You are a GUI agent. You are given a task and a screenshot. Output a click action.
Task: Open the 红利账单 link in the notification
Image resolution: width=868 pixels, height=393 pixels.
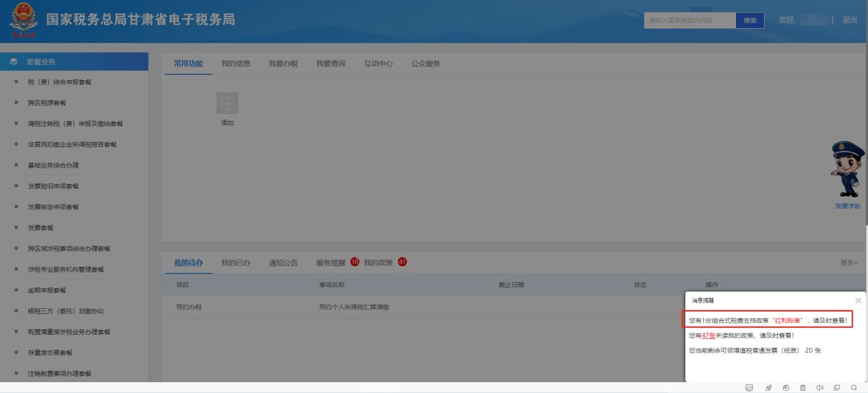pos(789,320)
